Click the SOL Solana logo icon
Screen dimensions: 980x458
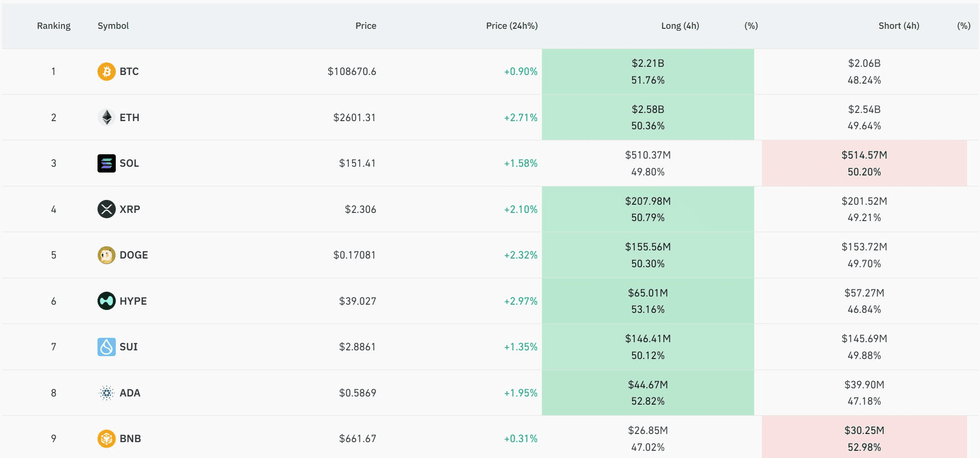tap(106, 163)
